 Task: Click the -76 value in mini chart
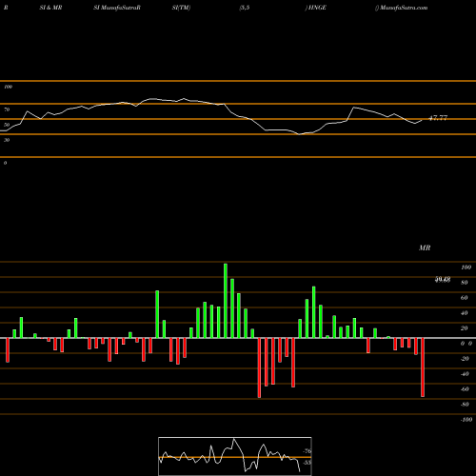tap(307, 451)
